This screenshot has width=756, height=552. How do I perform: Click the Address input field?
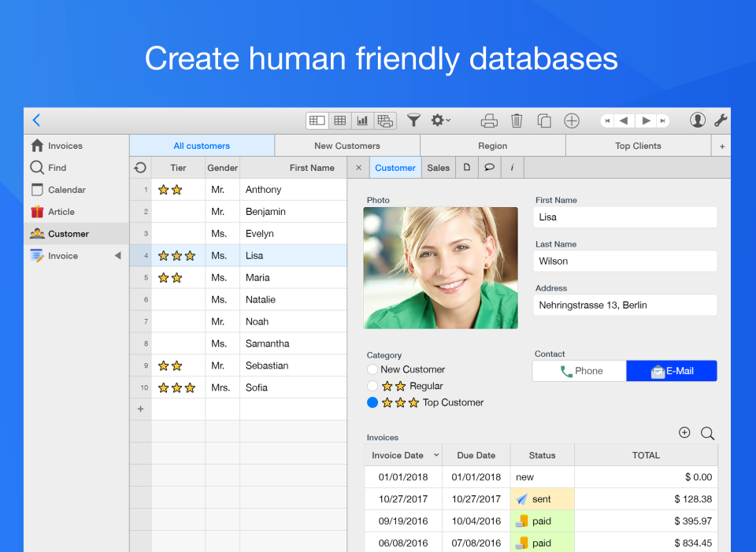pyautogui.click(x=625, y=305)
